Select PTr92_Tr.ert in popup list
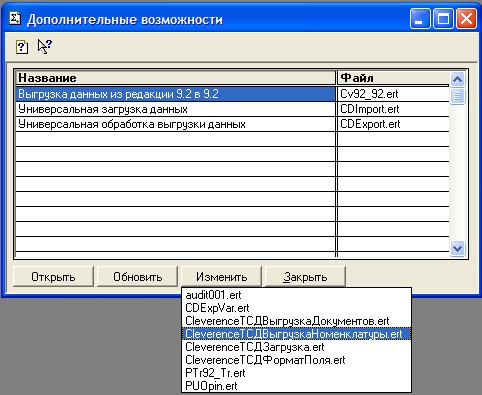 296,373
